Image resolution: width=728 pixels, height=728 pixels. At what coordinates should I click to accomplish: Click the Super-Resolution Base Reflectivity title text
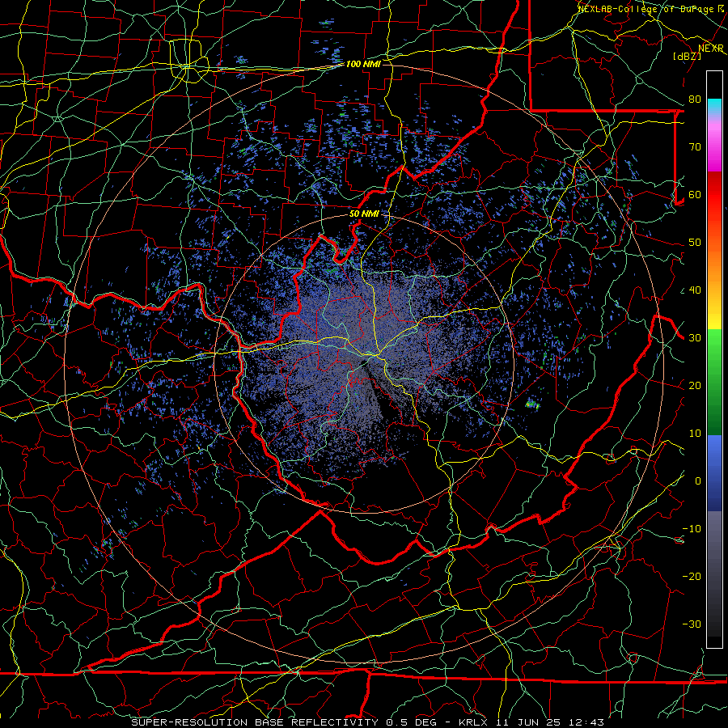point(255,722)
